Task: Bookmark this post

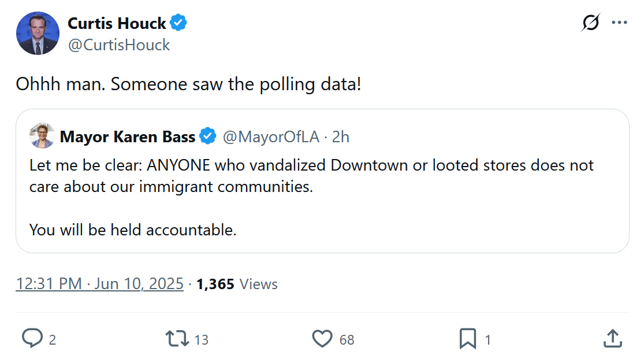Action: pyautogui.click(x=467, y=339)
